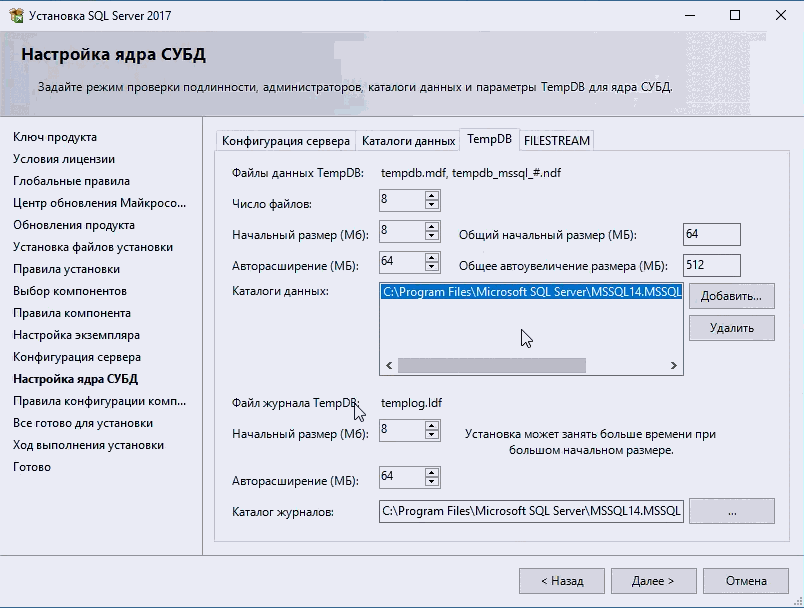Click the SQL Server setup icon in title bar
Screen dimensions: 804x608
click(x=16, y=16)
